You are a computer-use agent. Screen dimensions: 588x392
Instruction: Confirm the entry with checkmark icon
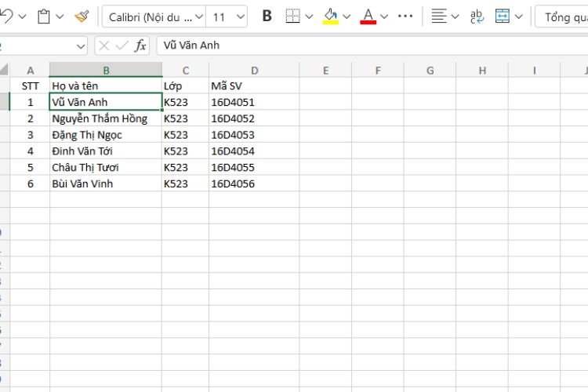pos(122,45)
